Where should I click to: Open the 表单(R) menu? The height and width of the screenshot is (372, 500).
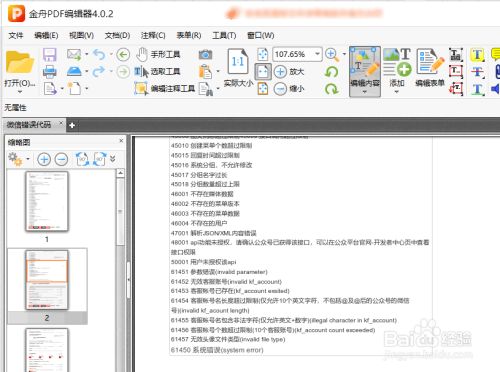click(189, 35)
